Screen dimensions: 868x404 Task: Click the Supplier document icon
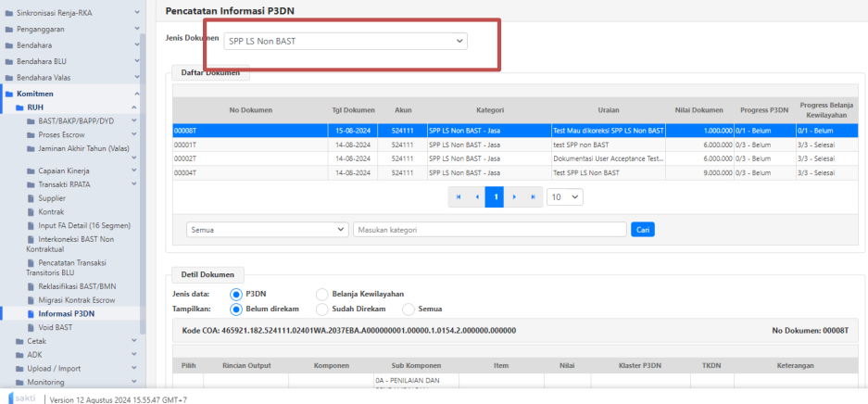31,197
